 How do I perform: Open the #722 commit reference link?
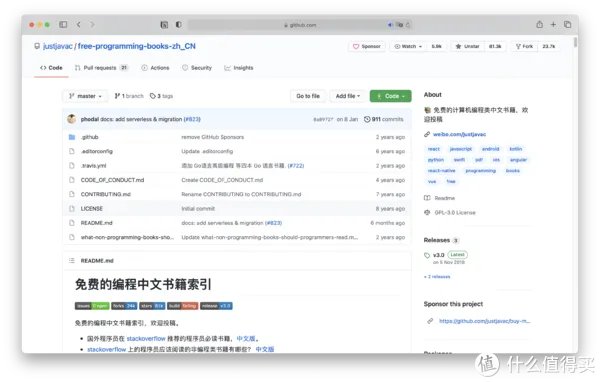tap(296, 166)
